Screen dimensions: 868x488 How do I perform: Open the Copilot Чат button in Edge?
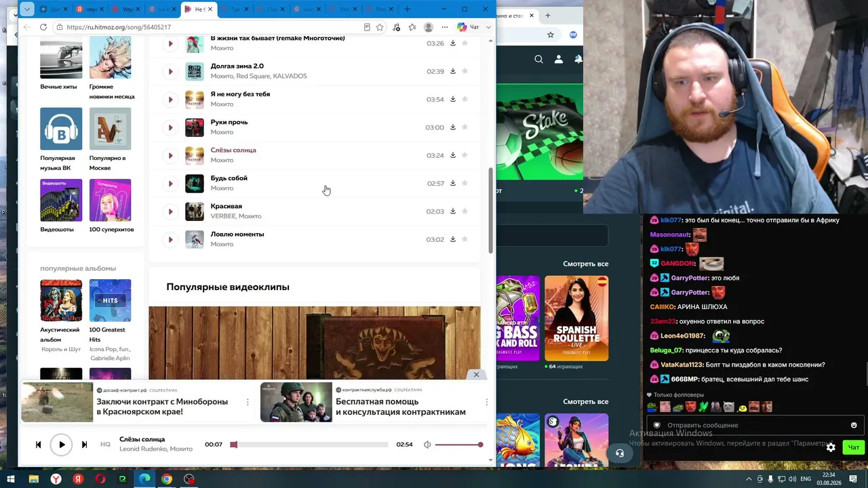click(x=468, y=27)
